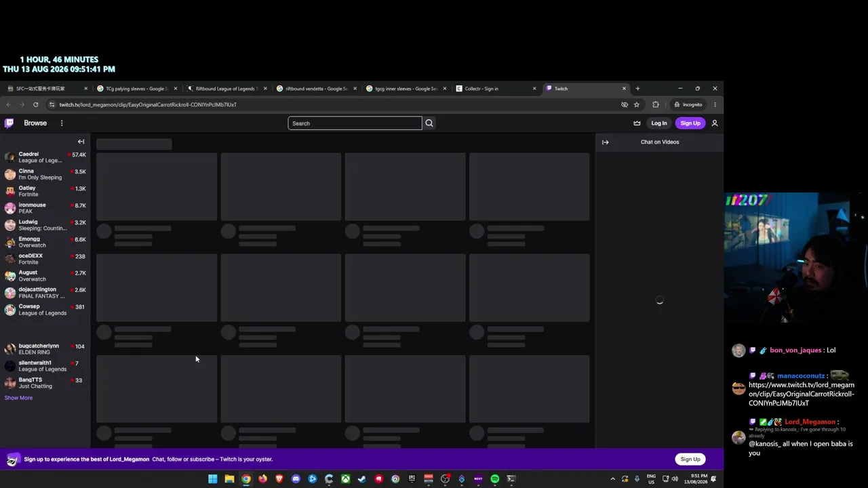The width and height of the screenshot is (868, 488).
Task: Show More recommended channels
Action: (x=18, y=398)
